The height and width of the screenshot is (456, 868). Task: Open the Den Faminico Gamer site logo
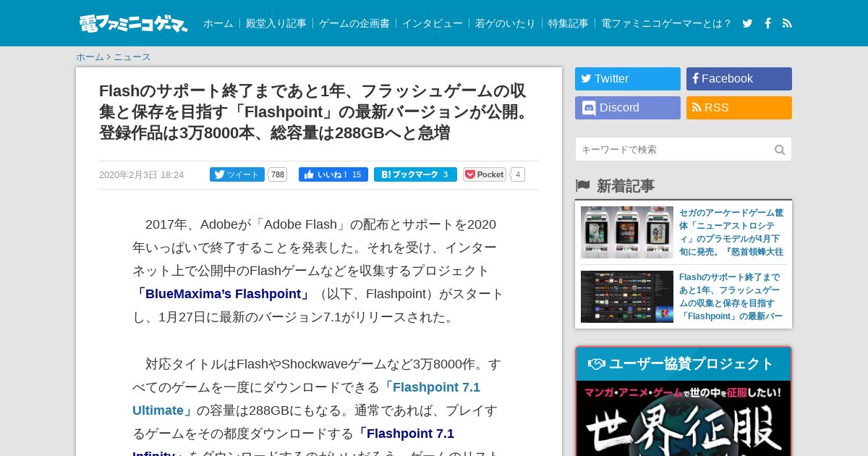tap(133, 23)
